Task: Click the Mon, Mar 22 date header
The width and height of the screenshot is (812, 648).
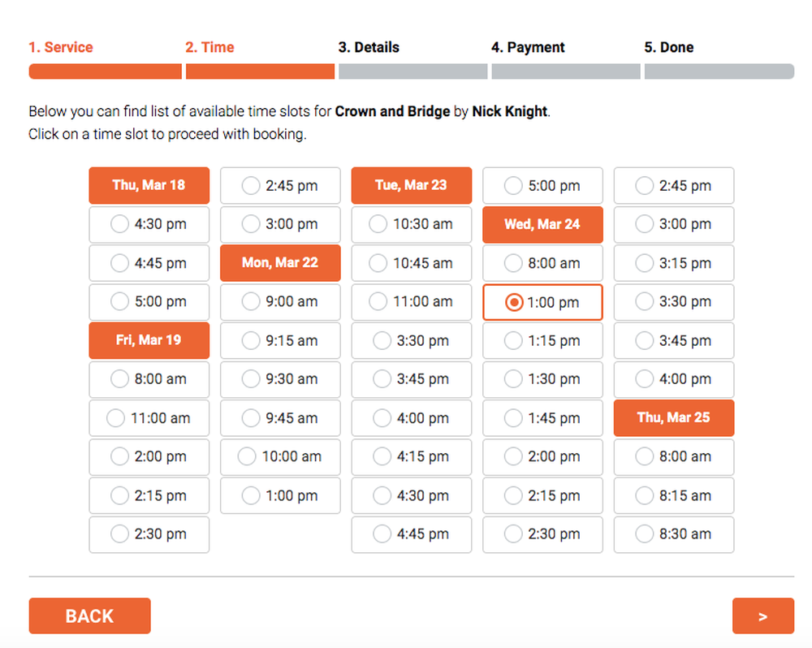Action: [280, 262]
